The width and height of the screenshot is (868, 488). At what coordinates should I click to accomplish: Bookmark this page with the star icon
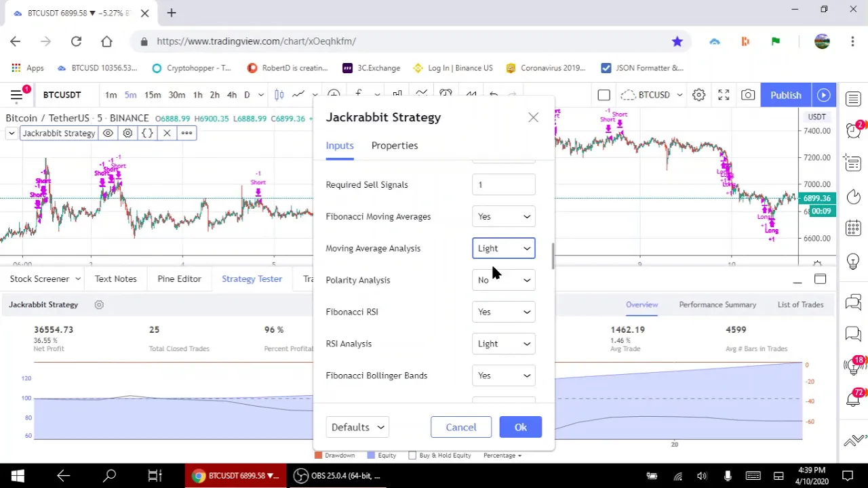[x=677, y=41]
